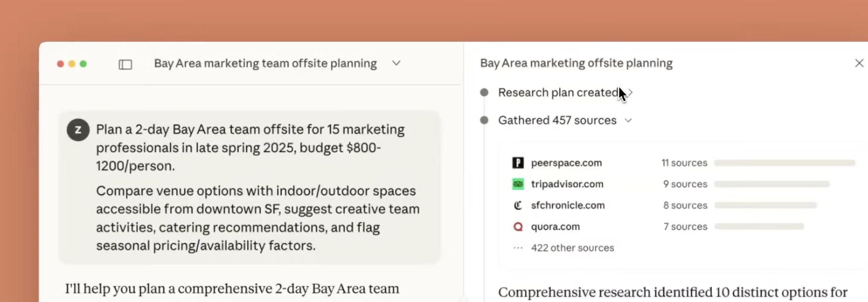Open the quora.com source link
Screen dimensions: 868x302
click(555, 227)
